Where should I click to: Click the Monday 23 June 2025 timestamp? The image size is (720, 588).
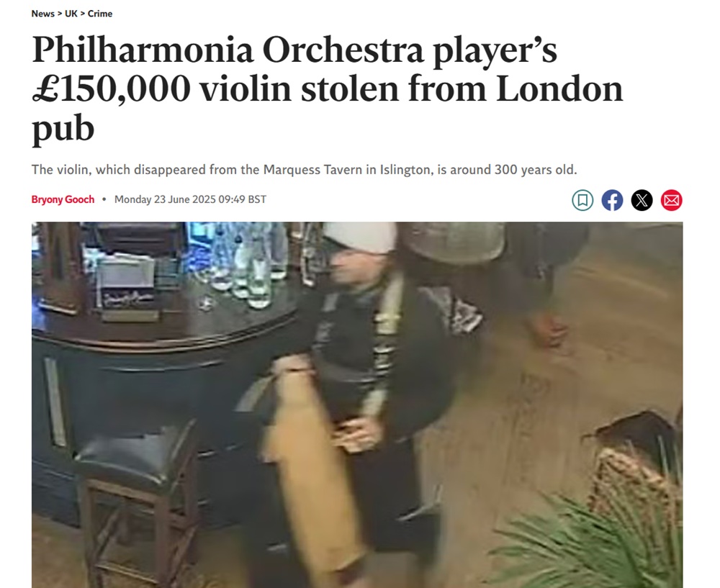pos(190,199)
